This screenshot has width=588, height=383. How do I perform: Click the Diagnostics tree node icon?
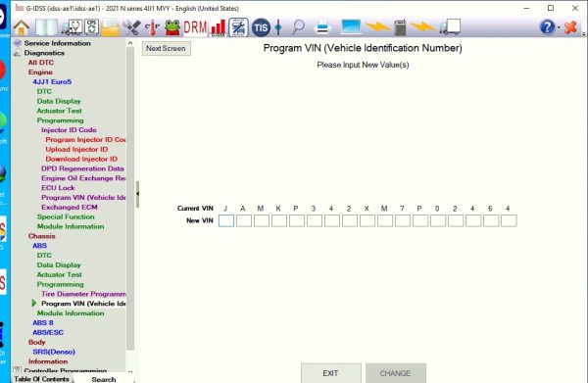pyautogui.click(x=18, y=53)
